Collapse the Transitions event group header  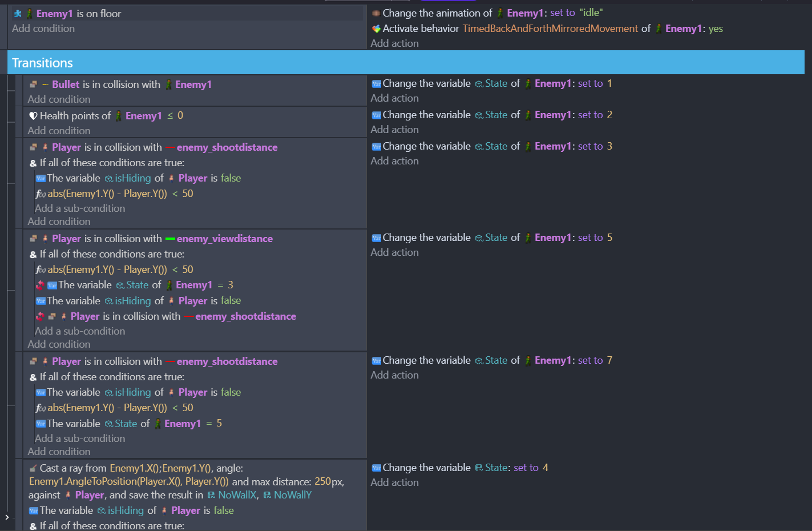(43, 63)
